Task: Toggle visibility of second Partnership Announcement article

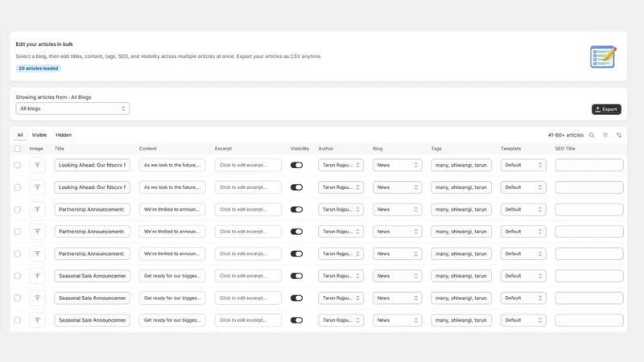Action: 296,232
